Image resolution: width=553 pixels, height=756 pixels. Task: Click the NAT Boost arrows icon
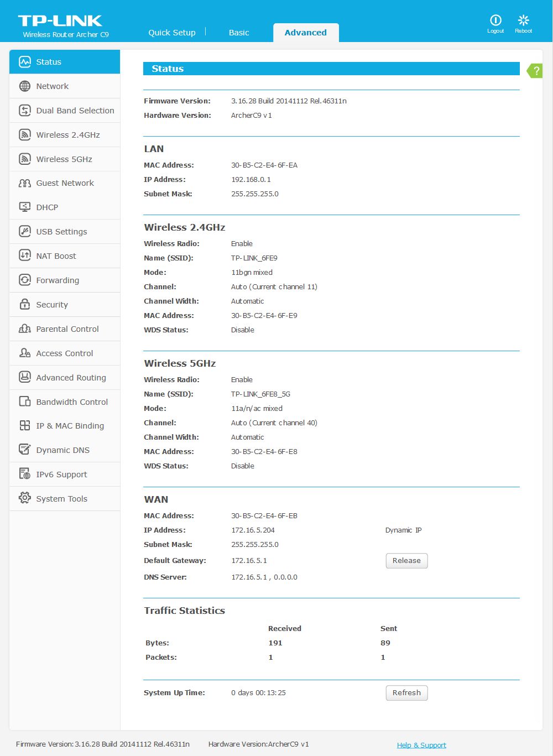24,256
